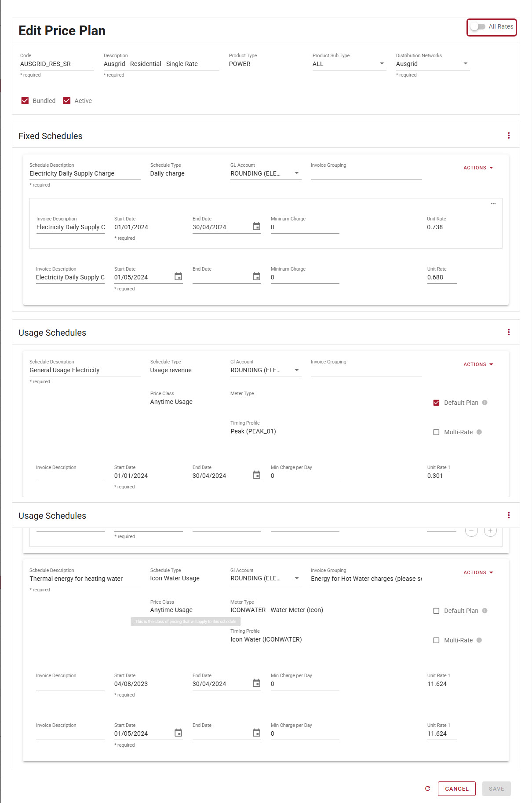Open Start Date calendar for 01/05/2024 thermal row
This screenshot has height=803, width=532.
tap(178, 733)
